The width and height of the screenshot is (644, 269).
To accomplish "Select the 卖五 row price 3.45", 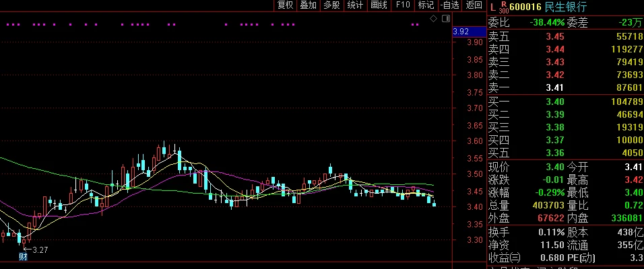I will 555,36.
